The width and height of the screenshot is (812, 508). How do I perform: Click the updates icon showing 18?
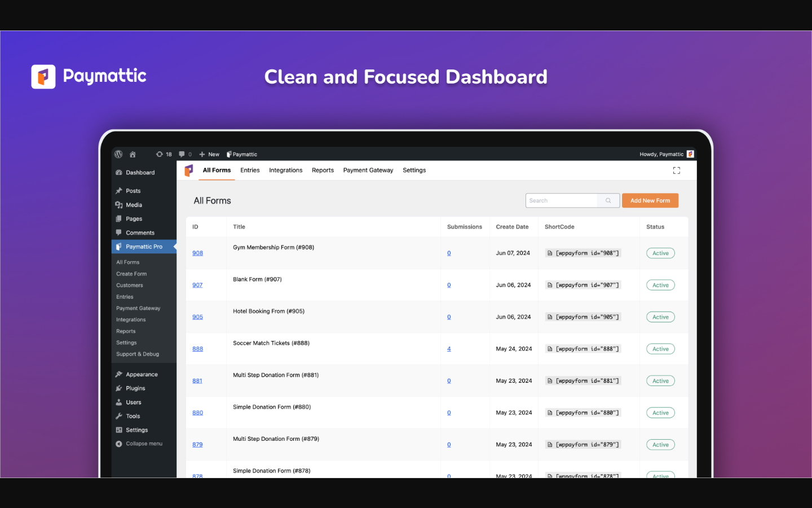164,154
